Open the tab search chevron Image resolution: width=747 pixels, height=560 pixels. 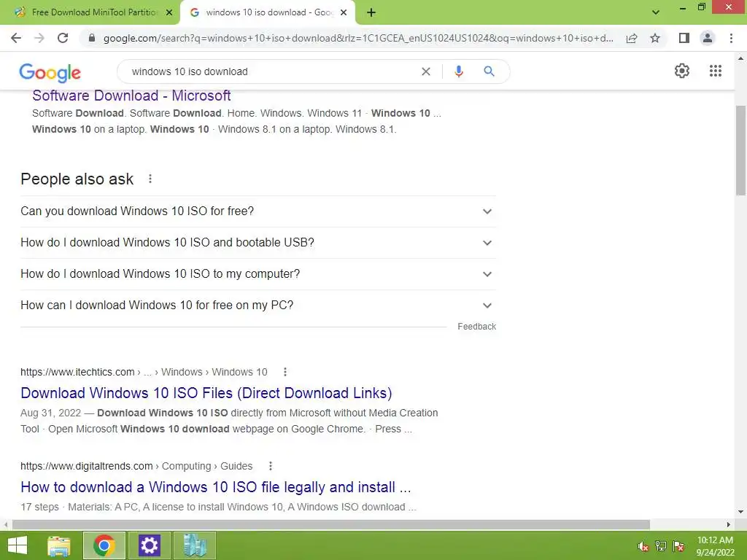pyautogui.click(x=656, y=12)
